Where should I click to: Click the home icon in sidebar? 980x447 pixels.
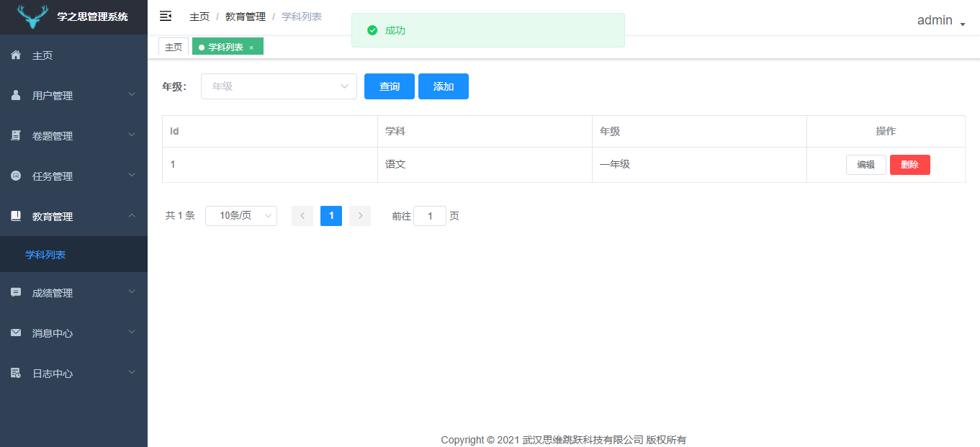[x=16, y=55]
